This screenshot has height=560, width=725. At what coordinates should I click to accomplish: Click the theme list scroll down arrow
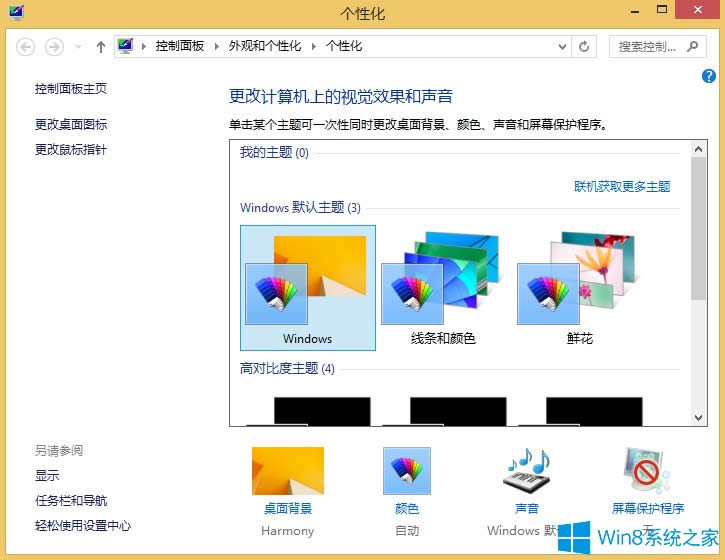698,418
